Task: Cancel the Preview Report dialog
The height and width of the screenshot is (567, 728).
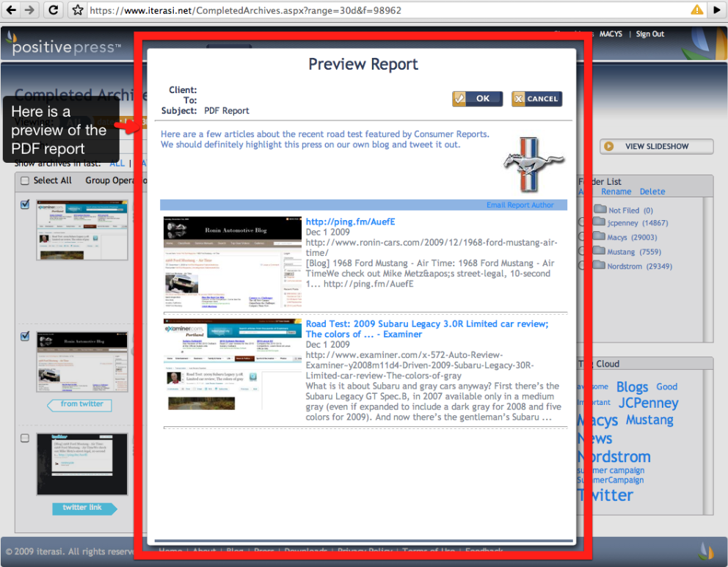Action: 536,99
